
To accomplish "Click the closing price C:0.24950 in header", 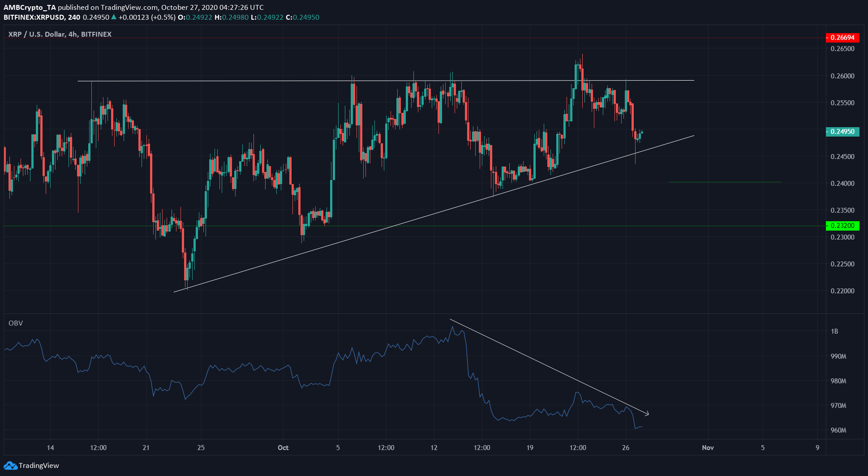I will coord(302,17).
